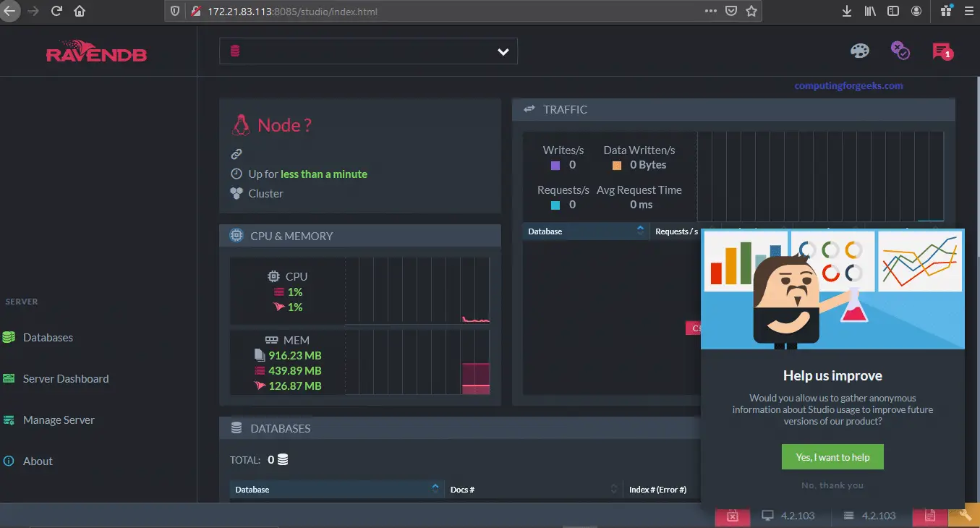Click the expired-license calendar icon in status bar
This screenshot has height=528, width=980.
pyautogui.click(x=733, y=516)
